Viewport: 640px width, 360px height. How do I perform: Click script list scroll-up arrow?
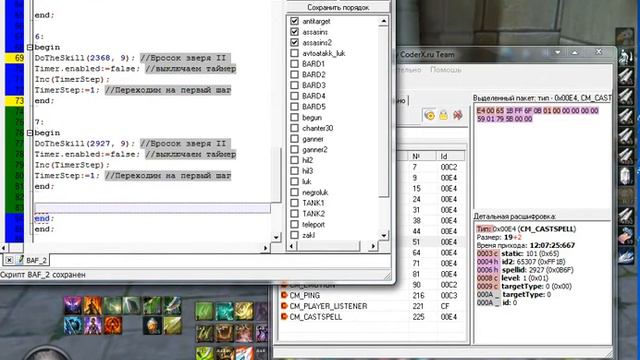point(384,20)
